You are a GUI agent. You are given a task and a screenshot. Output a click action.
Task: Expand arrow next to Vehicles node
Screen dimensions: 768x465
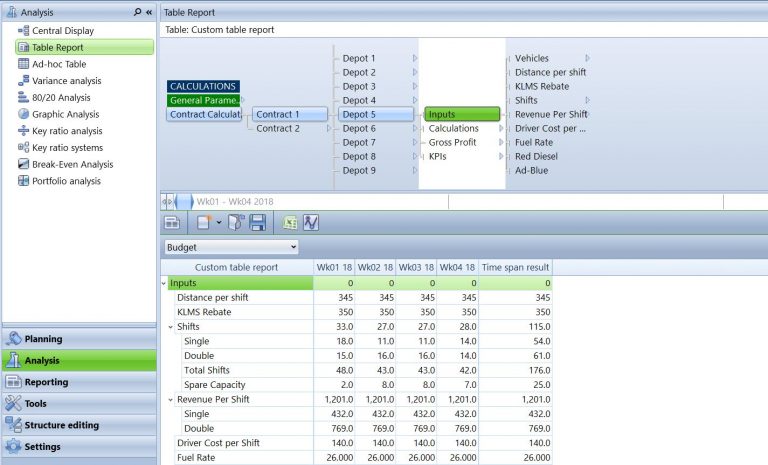(587, 58)
